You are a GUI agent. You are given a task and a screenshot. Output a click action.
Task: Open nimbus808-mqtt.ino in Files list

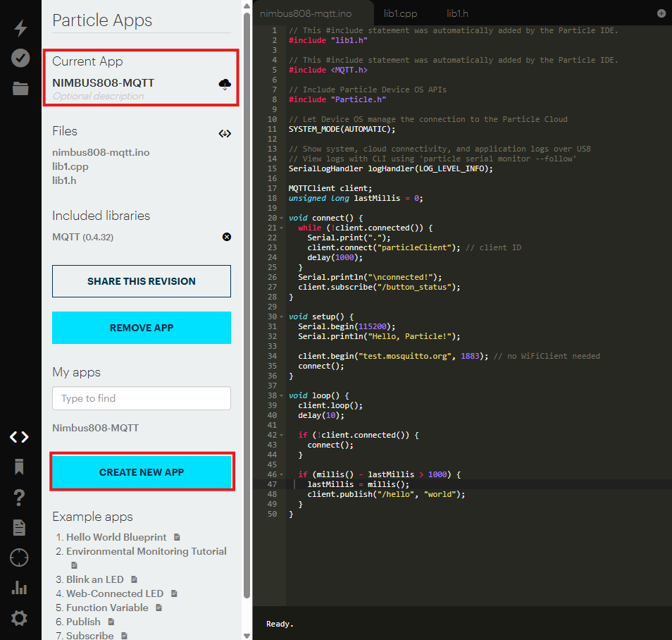coord(101,153)
